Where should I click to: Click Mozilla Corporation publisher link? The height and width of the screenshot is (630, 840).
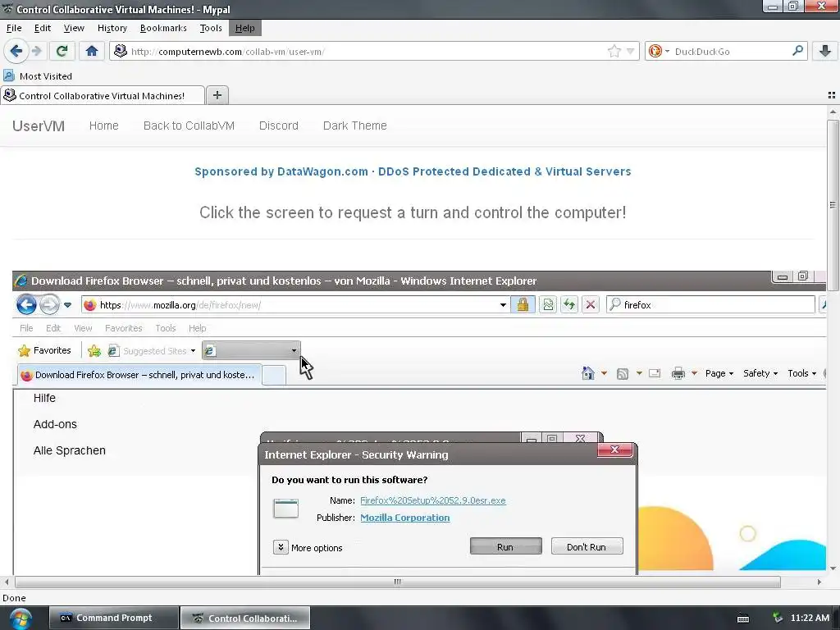[405, 518]
